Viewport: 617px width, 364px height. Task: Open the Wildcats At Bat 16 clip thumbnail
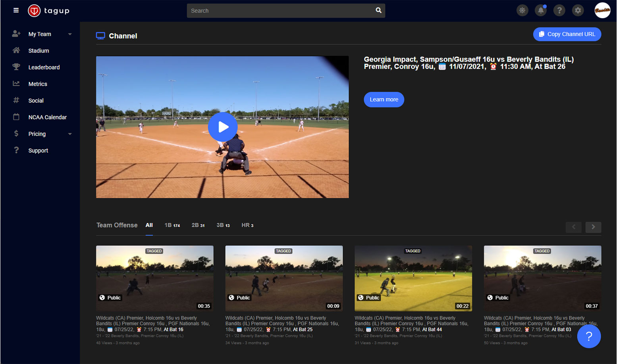pos(154,278)
